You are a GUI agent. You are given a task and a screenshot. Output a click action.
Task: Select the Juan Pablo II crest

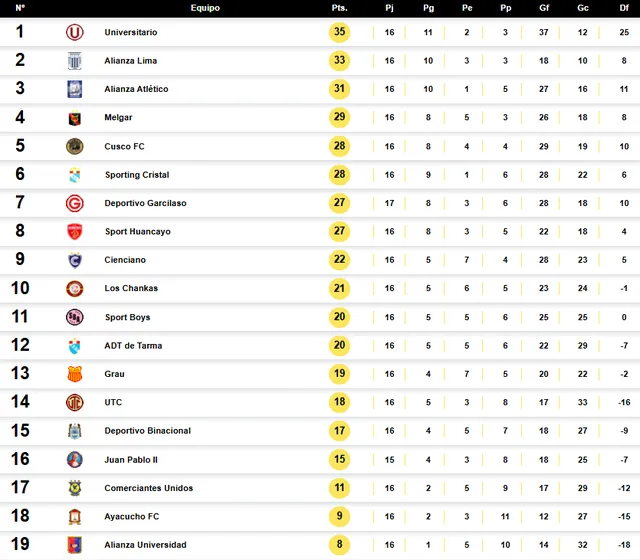(x=75, y=460)
